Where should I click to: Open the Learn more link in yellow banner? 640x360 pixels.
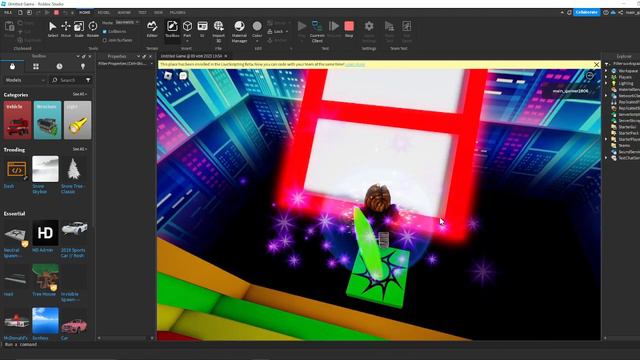(355, 64)
